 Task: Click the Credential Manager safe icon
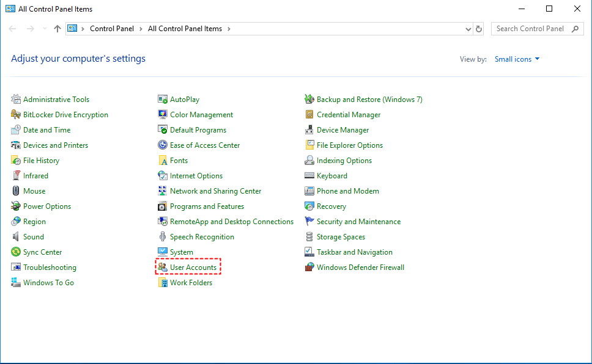click(309, 115)
